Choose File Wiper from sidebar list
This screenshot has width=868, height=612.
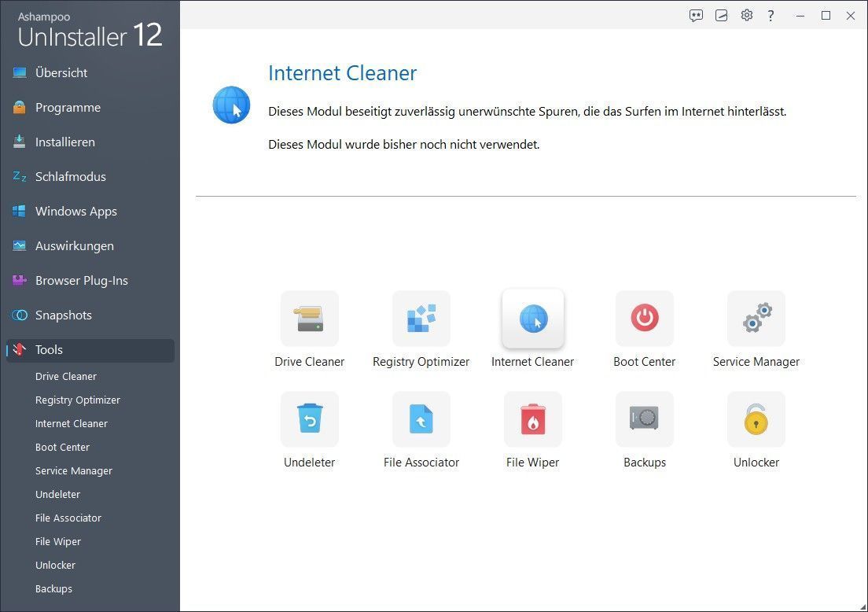point(58,542)
